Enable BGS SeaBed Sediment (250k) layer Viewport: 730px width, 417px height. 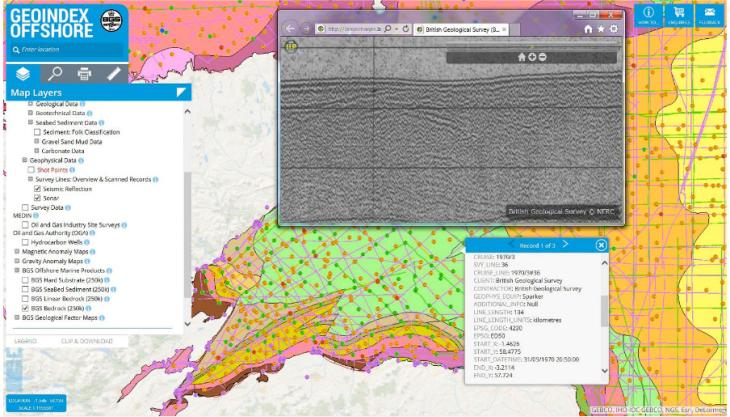25,289
